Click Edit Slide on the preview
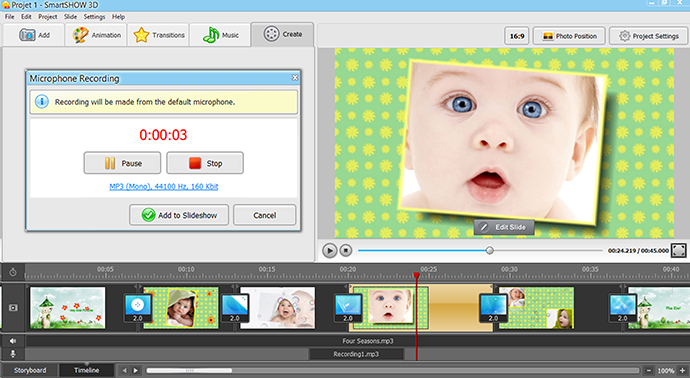Image resolution: width=690 pixels, height=378 pixels. (504, 227)
